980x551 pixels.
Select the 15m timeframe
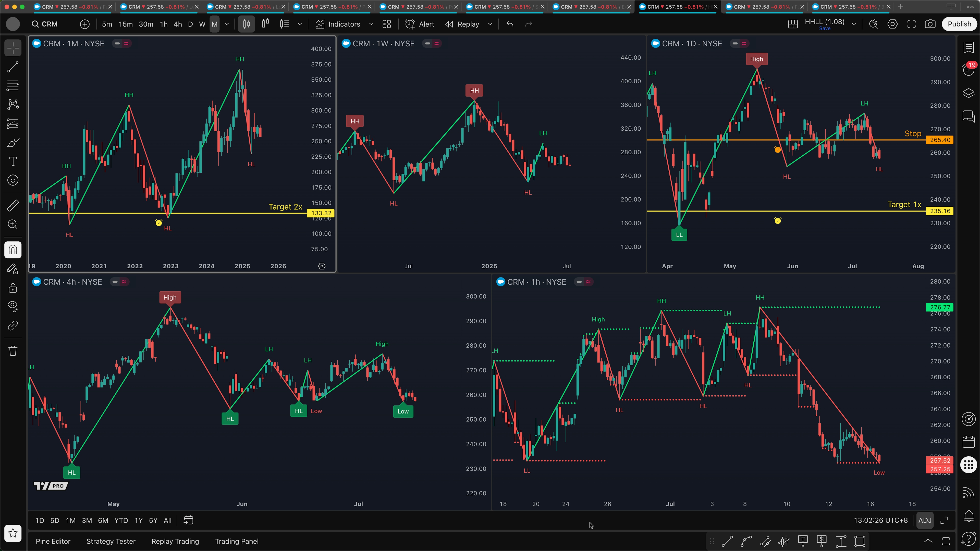126,24
